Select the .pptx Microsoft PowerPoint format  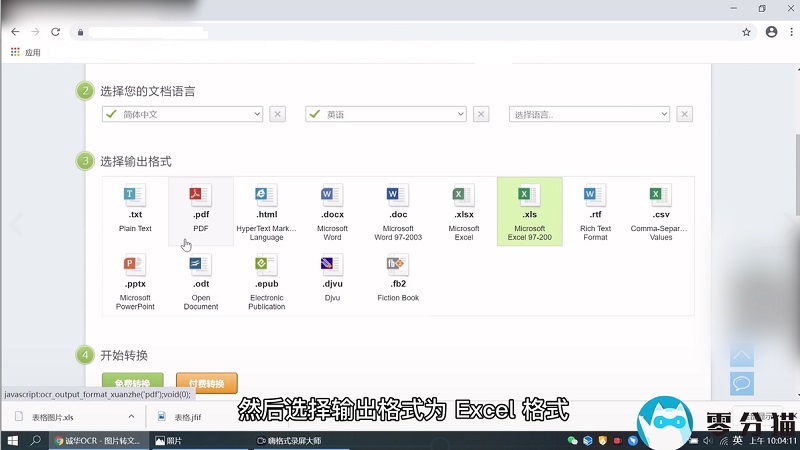point(134,266)
